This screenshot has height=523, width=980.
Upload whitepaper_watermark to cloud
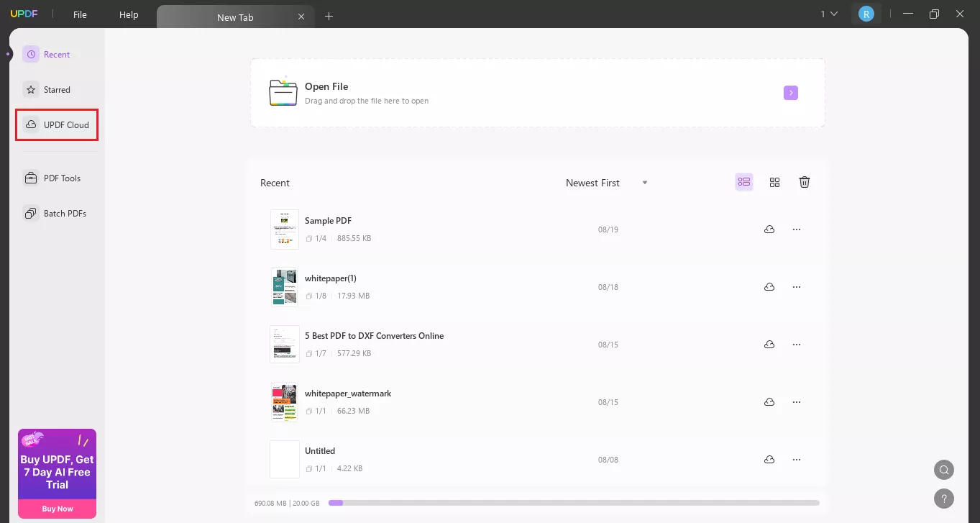[769, 402]
